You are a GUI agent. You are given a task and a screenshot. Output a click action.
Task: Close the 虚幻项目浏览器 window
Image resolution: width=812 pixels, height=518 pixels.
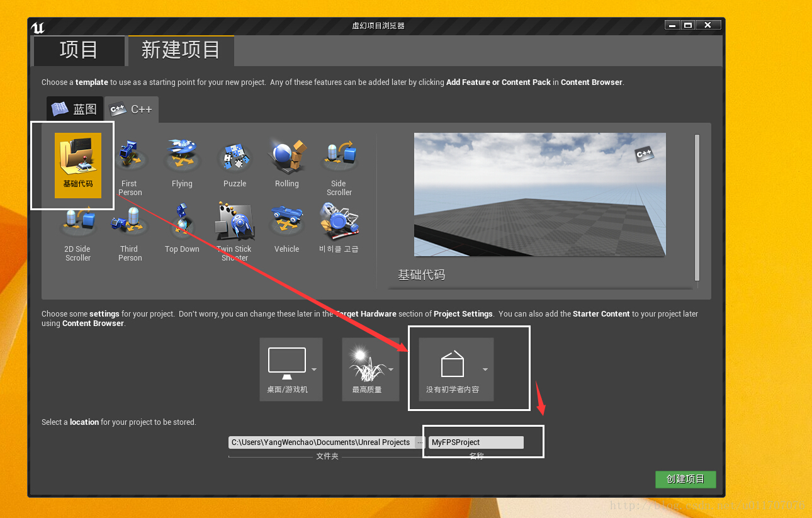(x=708, y=25)
